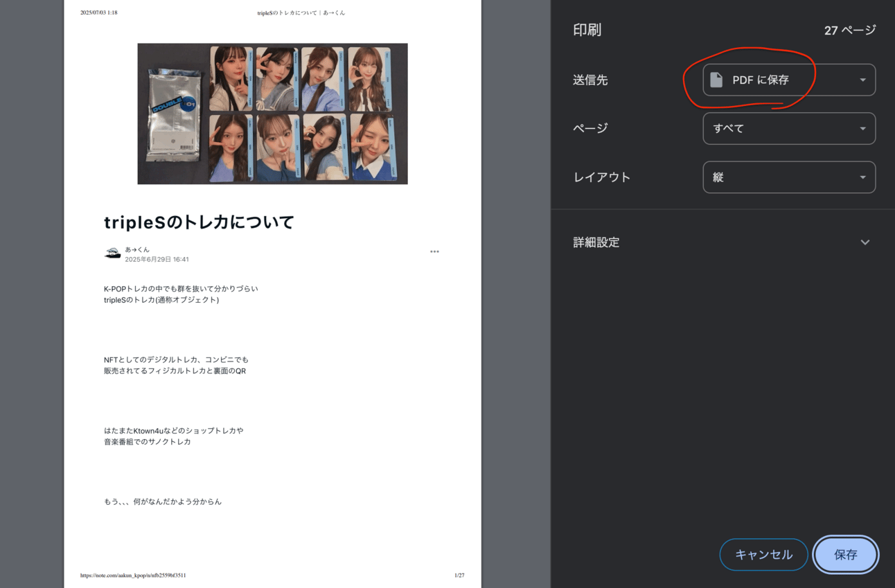The height and width of the screenshot is (588, 895).
Task: Click the author avatar beside あ→くん
Action: [112, 253]
